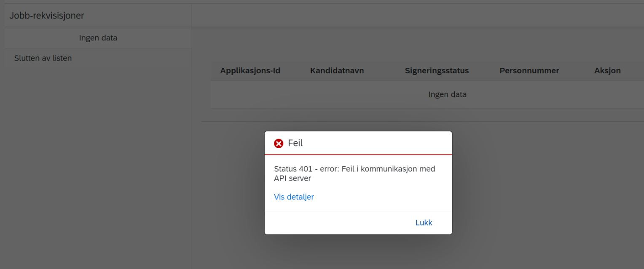The height and width of the screenshot is (269, 644).
Task: Click the Slutten av listen text
Action: click(x=43, y=58)
